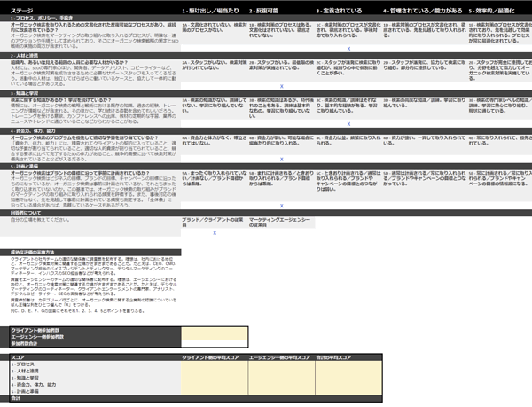
Task: Click the X mark in the 資金力 row
Action: [281, 159]
